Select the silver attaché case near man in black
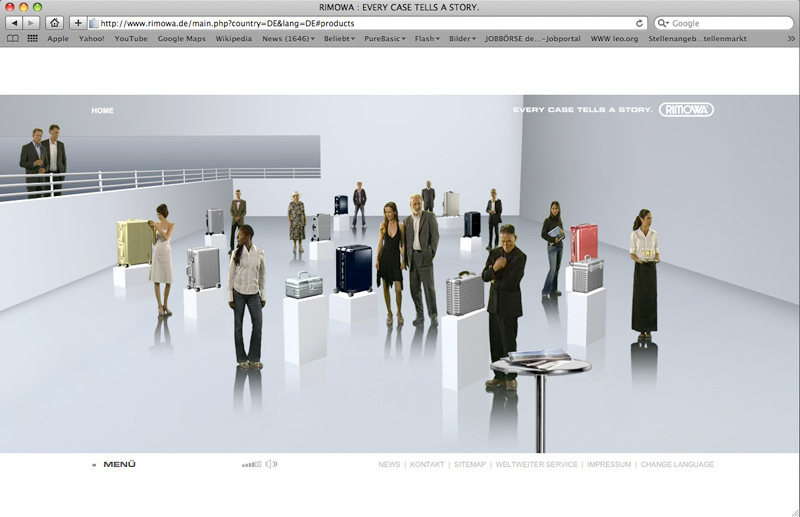This screenshot has width=800, height=517. pyautogui.click(x=465, y=293)
